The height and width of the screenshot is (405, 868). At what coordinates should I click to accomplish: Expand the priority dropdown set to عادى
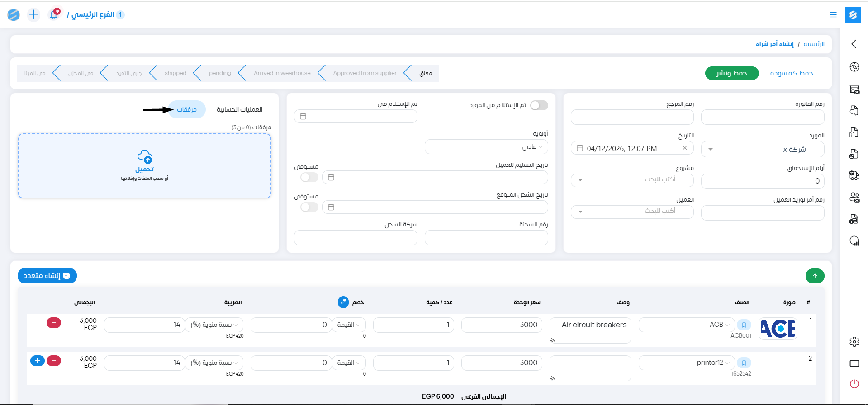coord(486,147)
